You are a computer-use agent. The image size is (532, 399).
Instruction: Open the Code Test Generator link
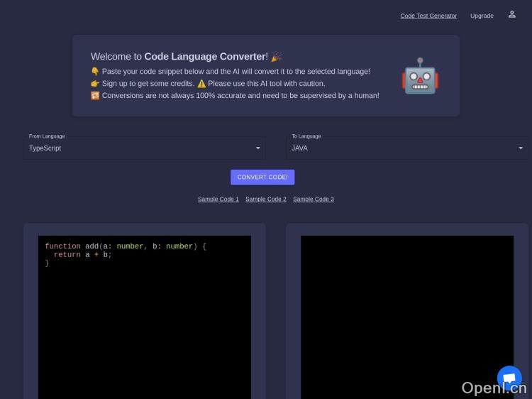click(x=428, y=16)
